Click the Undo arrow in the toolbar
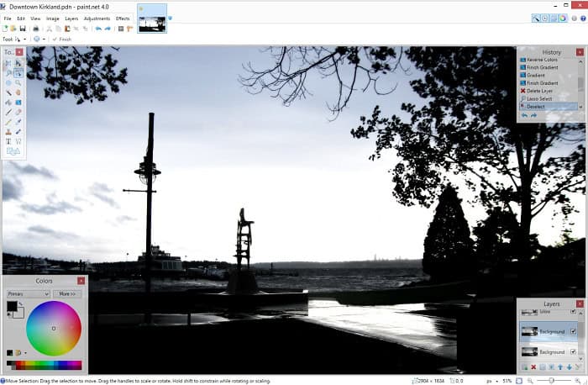 98,29
